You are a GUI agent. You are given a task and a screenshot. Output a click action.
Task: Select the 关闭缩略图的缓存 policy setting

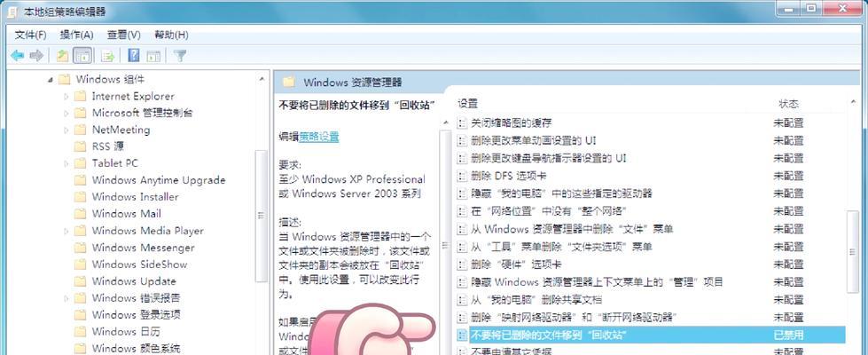point(511,122)
